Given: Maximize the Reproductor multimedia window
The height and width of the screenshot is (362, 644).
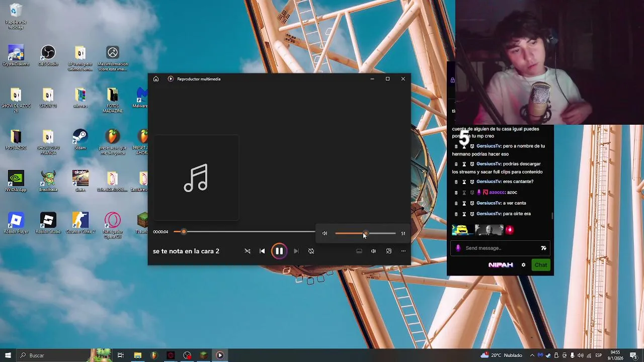Looking at the screenshot, I should point(387,79).
